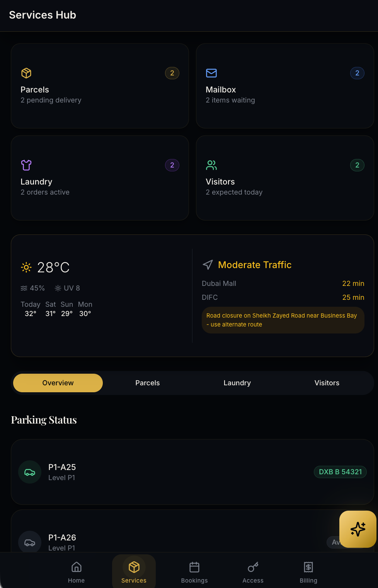The width and height of the screenshot is (378, 588).
Task: Click the Parcels box icon card
Action: (x=26, y=73)
